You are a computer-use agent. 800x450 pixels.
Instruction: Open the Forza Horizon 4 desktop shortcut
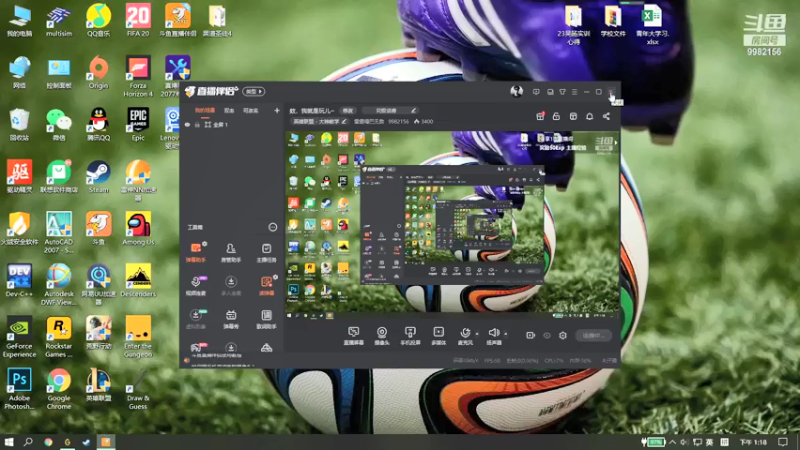point(138,77)
